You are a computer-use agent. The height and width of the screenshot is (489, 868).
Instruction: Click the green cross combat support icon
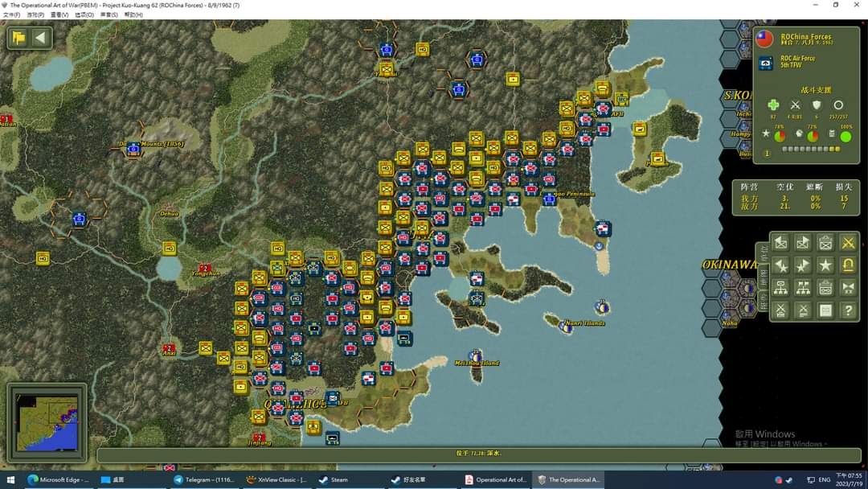pos(773,105)
